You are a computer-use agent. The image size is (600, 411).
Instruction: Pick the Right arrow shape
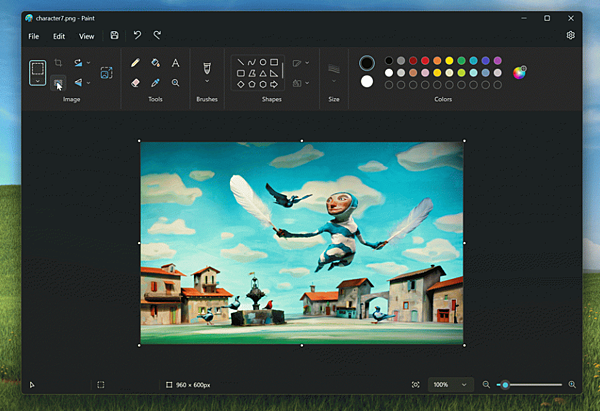pos(274,84)
